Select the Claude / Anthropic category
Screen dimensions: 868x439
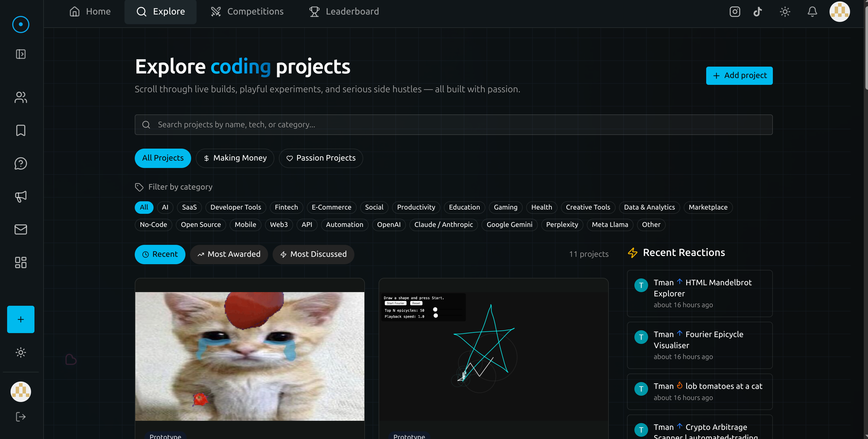(x=444, y=225)
